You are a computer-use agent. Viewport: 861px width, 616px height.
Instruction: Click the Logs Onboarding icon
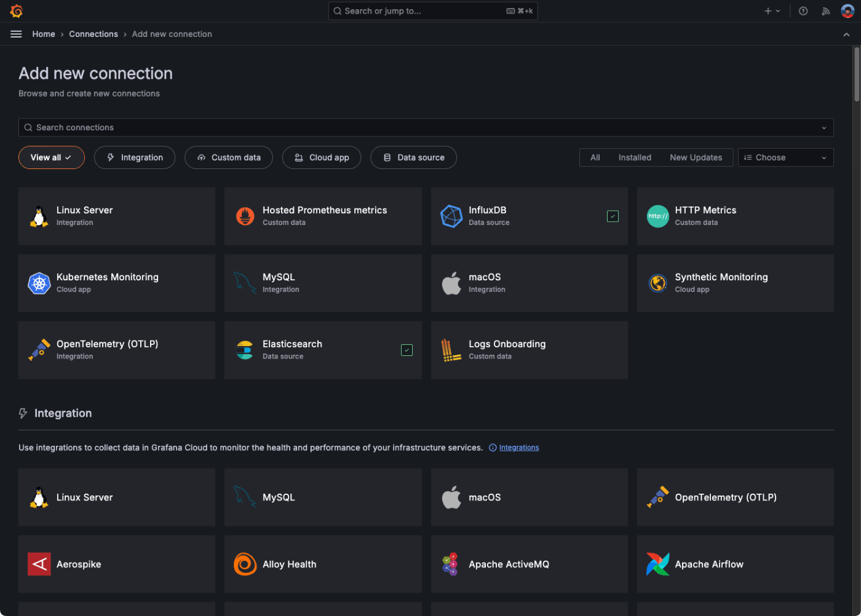(451, 350)
